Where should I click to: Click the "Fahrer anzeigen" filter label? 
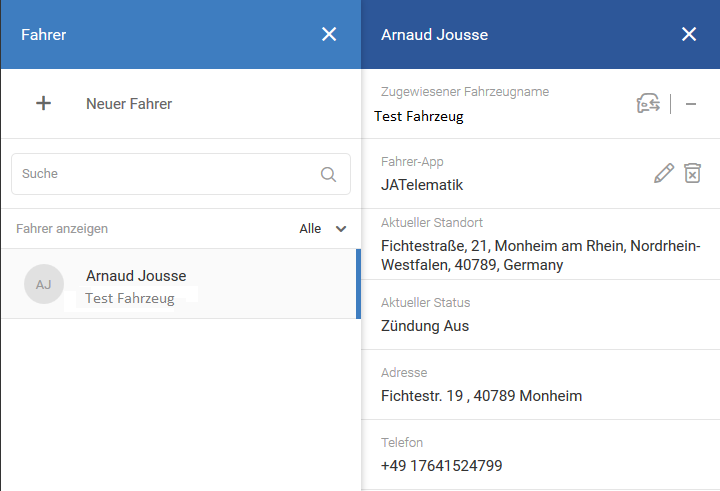click(62, 229)
